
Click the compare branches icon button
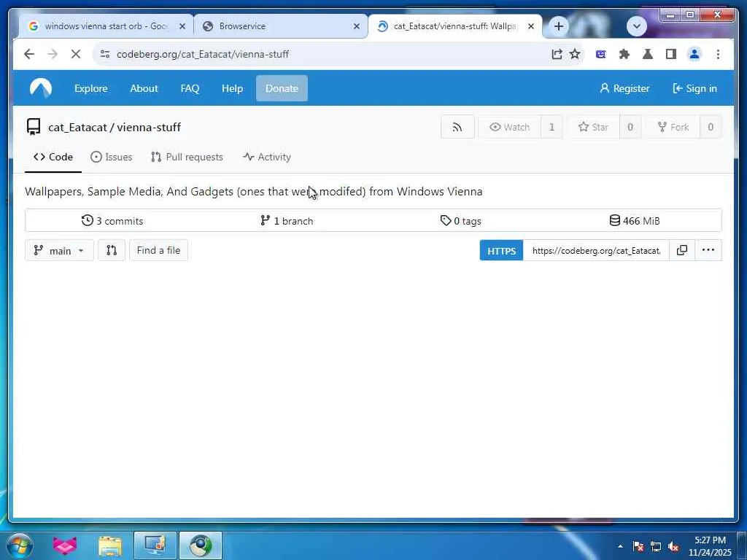click(112, 250)
